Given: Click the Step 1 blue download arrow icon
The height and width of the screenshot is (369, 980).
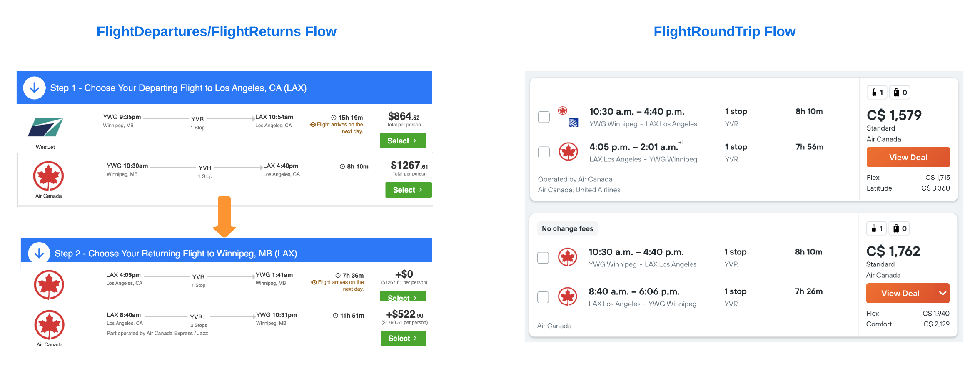Looking at the screenshot, I should click(34, 88).
